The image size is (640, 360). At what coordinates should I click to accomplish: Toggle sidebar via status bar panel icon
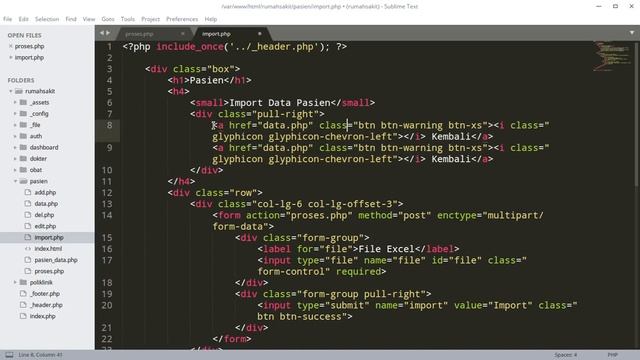(9, 355)
